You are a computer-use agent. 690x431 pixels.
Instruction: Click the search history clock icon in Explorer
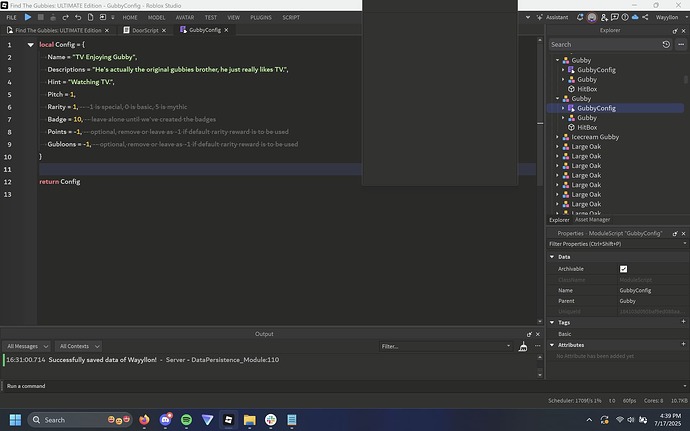[666, 44]
